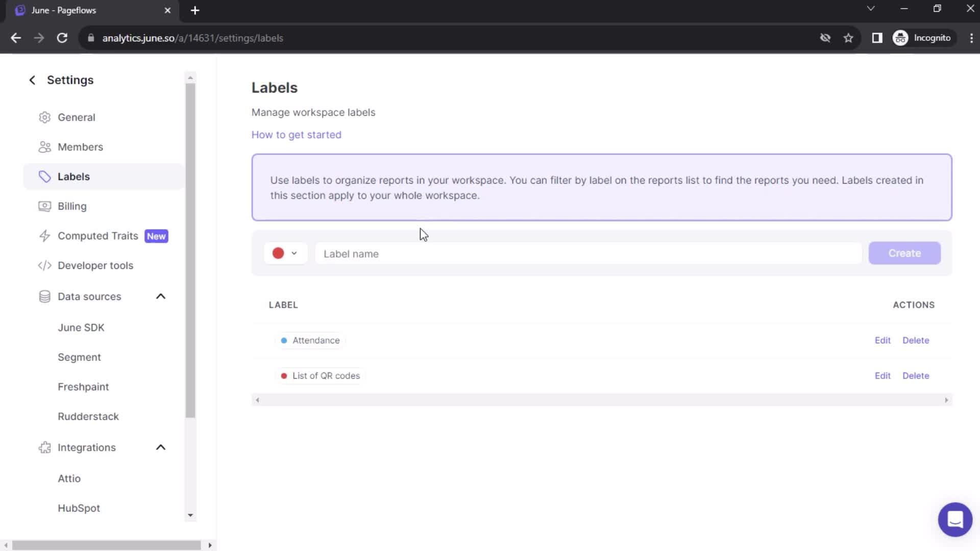This screenshot has width=980, height=551.
Task: Click the Settings back navigation link
Action: pos(32,80)
